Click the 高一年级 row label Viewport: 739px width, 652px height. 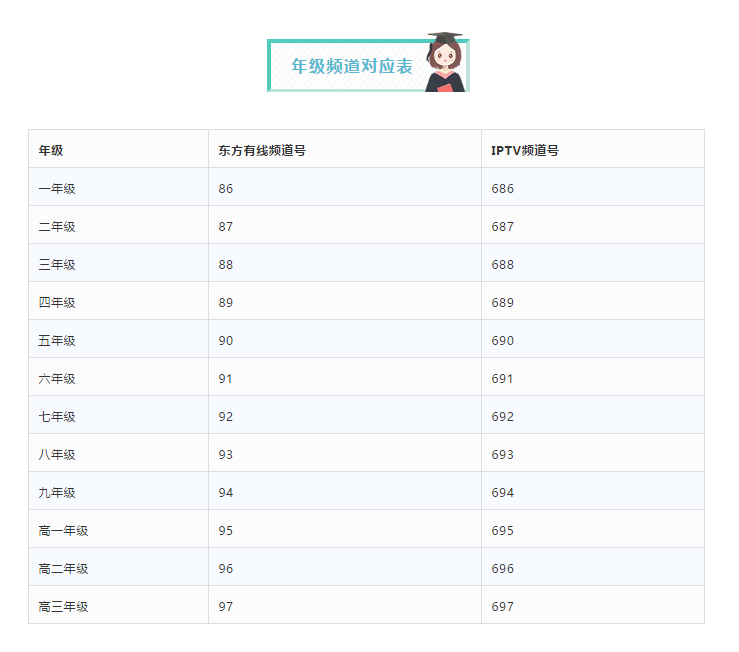(63, 530)
